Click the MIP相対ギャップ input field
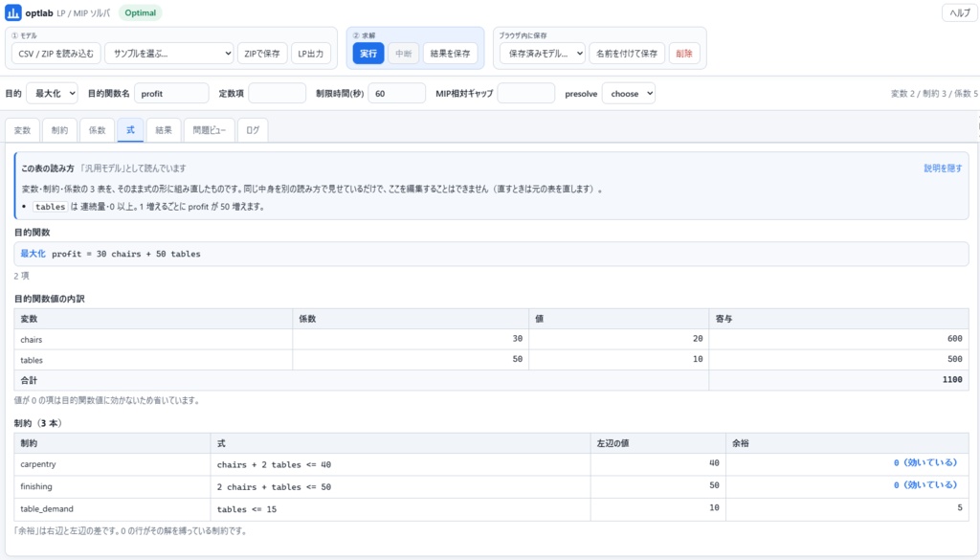This screenshot has width=980, height=560. [525, 93]
